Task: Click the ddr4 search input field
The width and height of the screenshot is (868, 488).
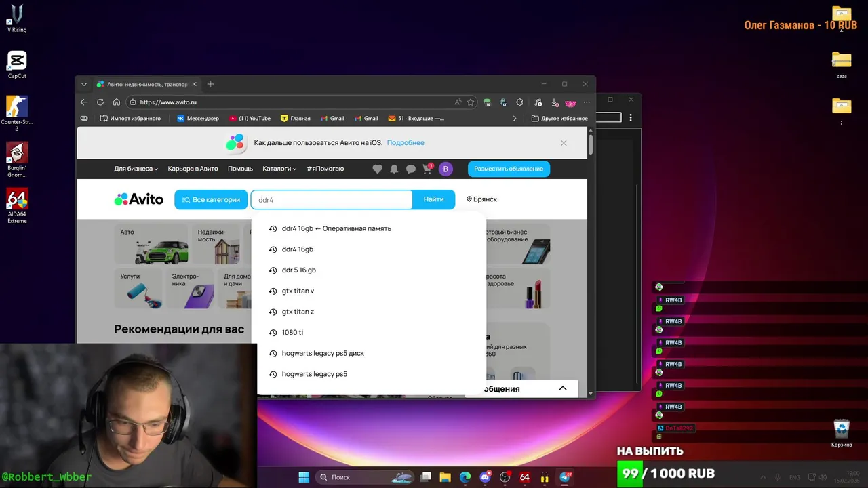Action: tap(332, 200)
